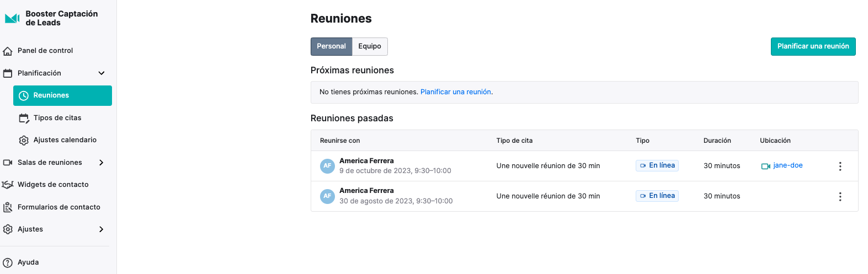Image resolution: width=868 pixels, height=274 pixels.
Task: Click the Ubicación column header
Action: coord(775,141)
